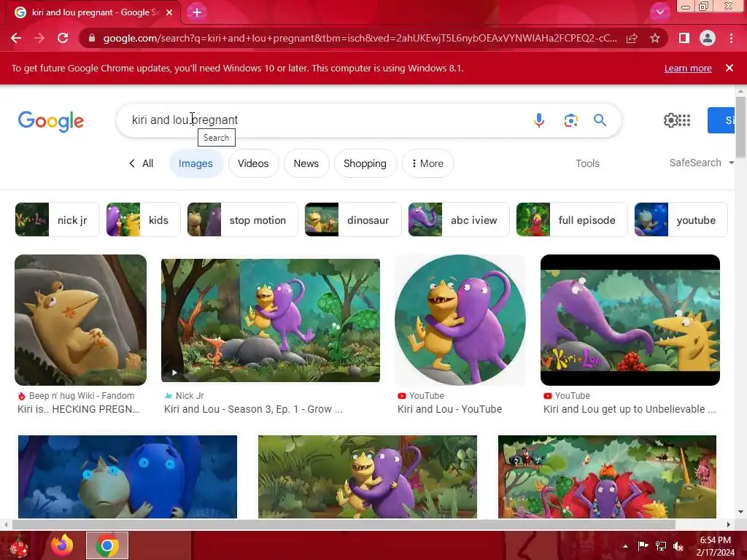Open the third-row hugging characters image
Image resolution: width=747 pixels, height=560 pixels.
coord(368,477)
